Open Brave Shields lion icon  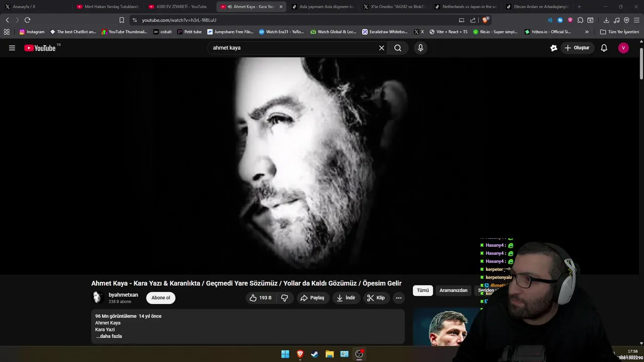coord(485,20)
